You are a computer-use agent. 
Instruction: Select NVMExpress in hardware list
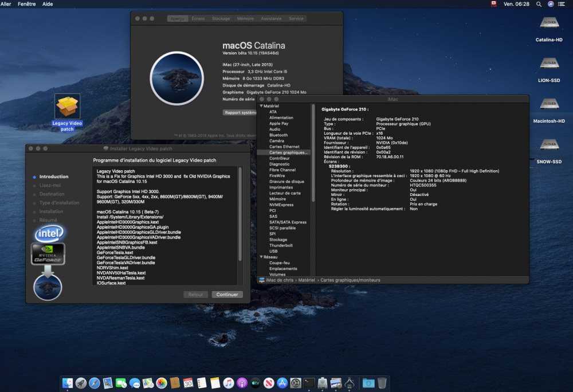click(x=281, y=205)
